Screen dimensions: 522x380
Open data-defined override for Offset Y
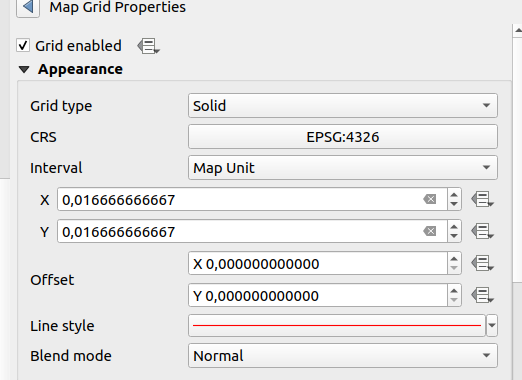pos(482,295)
